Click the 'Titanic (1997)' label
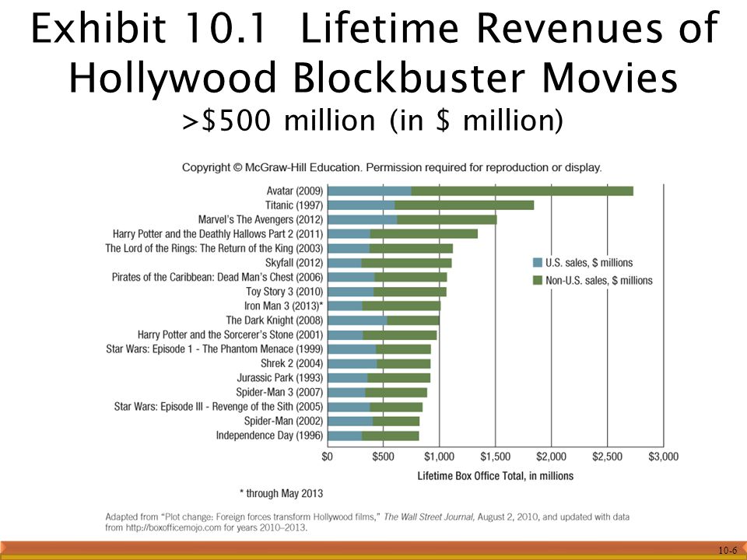 (294, 205)
